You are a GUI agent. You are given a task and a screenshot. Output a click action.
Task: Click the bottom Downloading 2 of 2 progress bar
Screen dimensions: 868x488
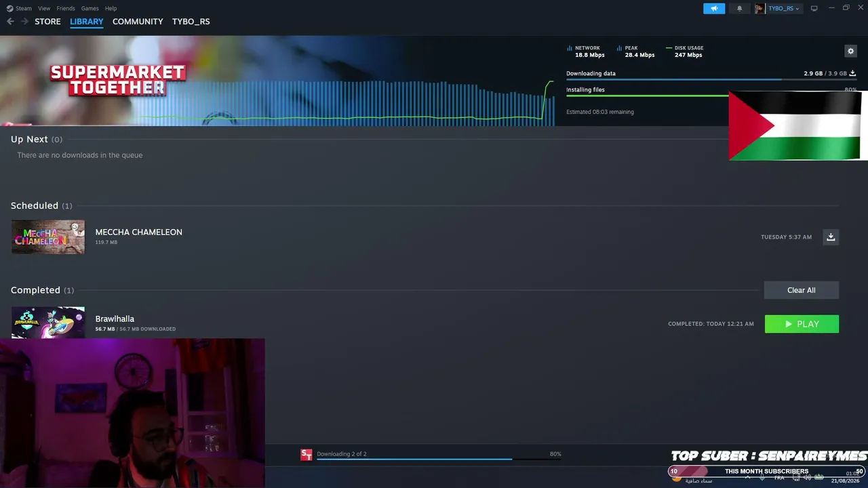point(439,460)
